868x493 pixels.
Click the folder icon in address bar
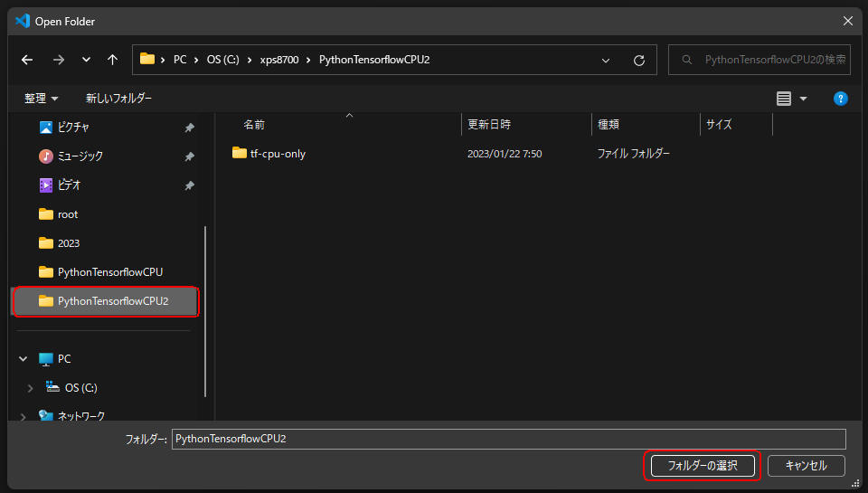(x=146, y=59)
